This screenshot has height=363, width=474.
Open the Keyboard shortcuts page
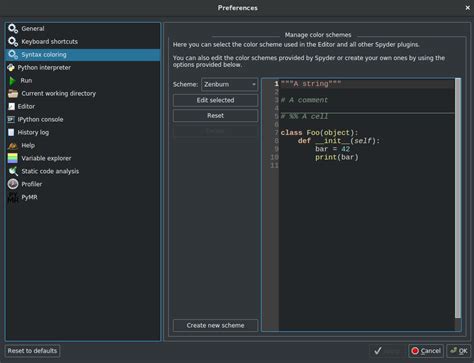click(x=83, y=42)
